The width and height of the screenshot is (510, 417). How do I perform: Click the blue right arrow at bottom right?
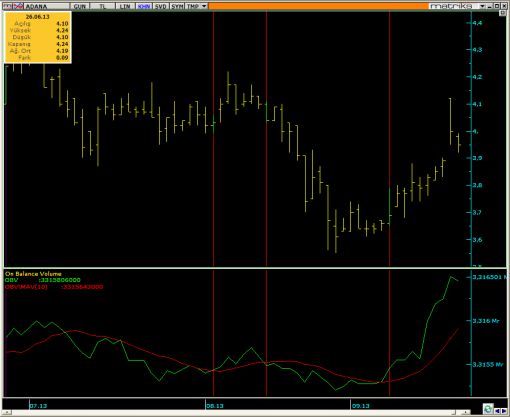tap(503, 411)
